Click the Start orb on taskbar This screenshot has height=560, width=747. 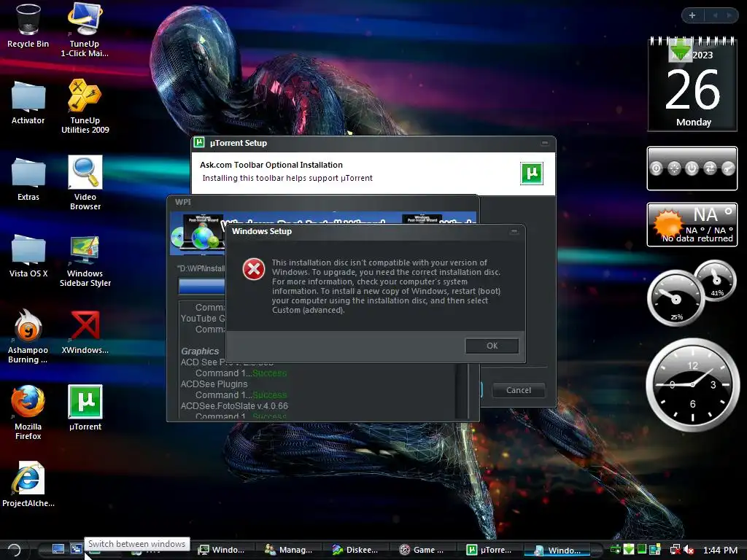point(13,550)
